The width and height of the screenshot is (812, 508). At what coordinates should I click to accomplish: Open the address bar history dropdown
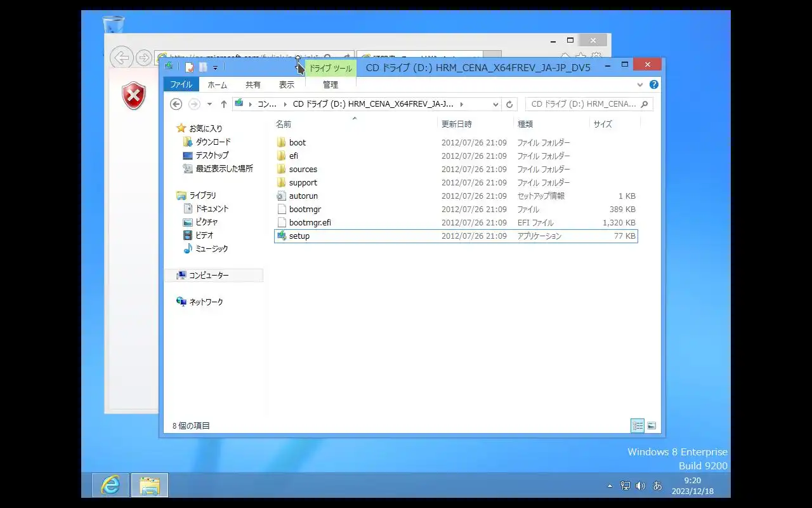pos(495,104)
